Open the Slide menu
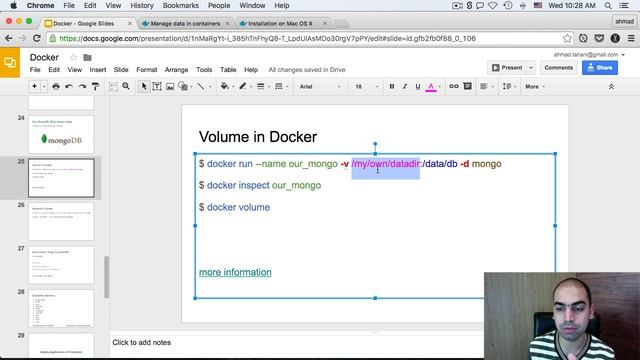The height and width of the screenshot is (360, 640). point(121,70)
